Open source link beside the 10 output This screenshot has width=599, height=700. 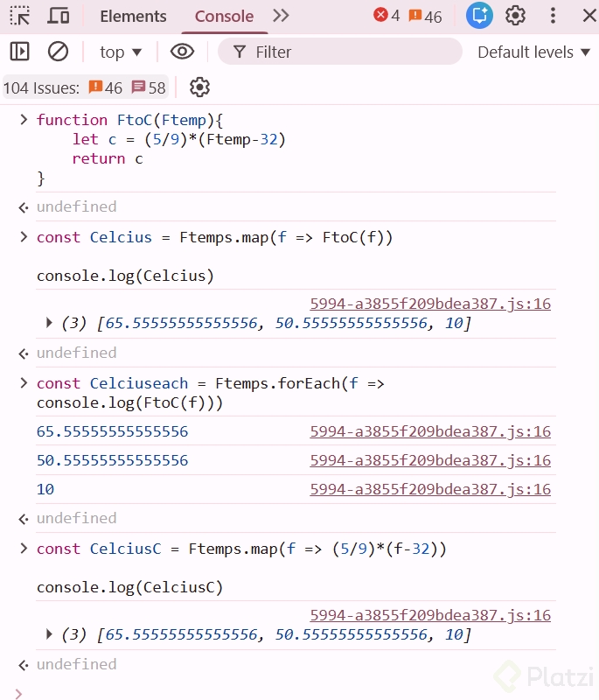(x=430, y=490)
